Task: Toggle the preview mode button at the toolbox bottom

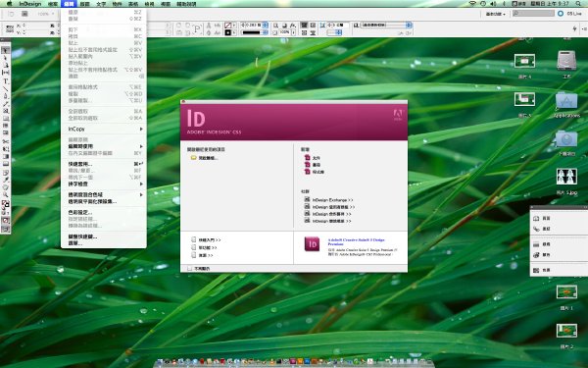Action: pyautogui.click(x=6, y=229)
